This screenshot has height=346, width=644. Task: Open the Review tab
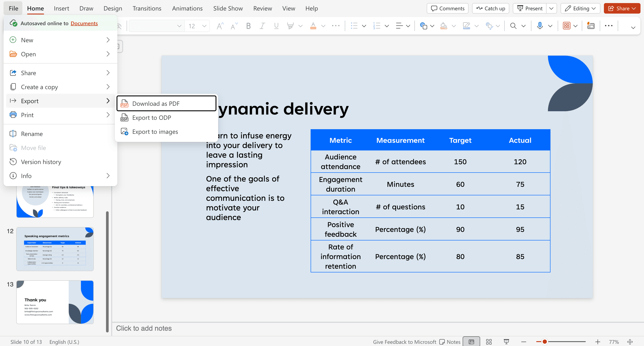262,8
